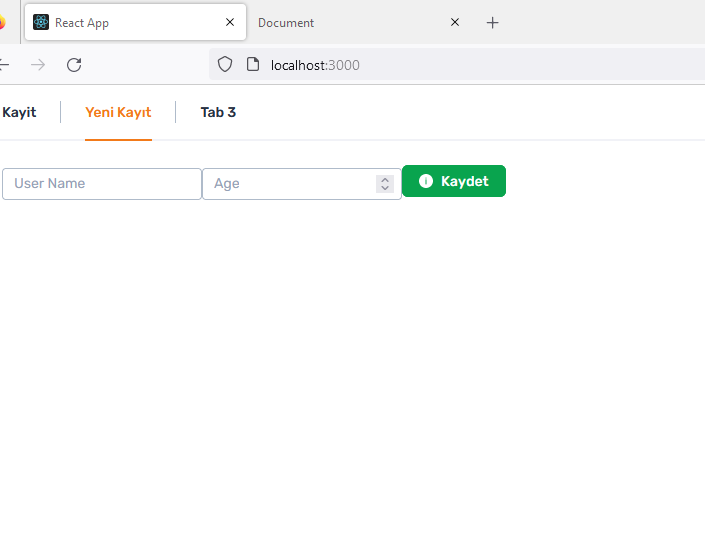
Task: Select the Yeni Kayıt tab
Action: (118, 112)
